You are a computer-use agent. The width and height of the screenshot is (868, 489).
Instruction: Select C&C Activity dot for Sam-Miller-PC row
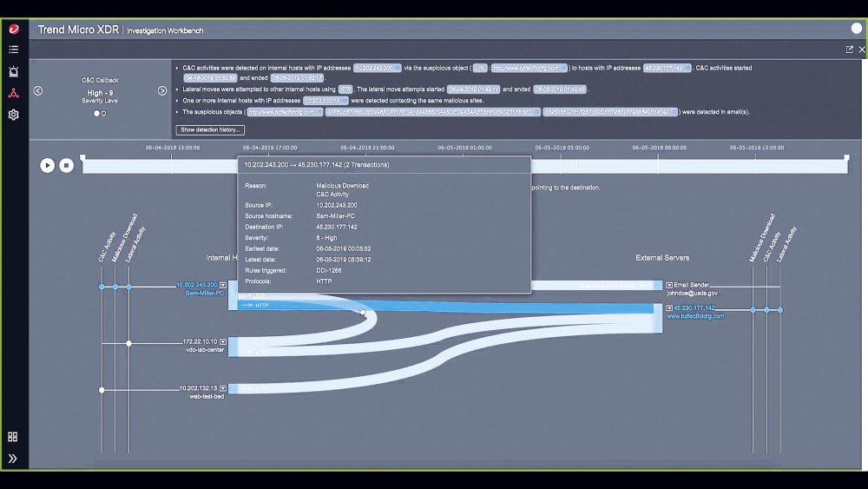click(102, 287)
